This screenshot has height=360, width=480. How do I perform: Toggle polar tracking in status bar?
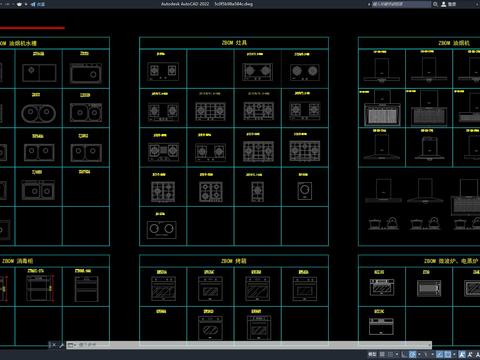(412, 354)
